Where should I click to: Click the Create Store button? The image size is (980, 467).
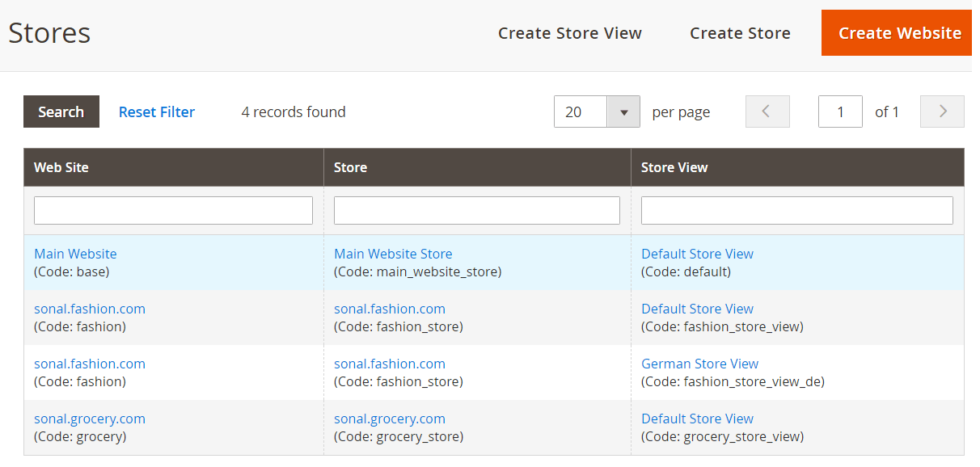(740, 33)
